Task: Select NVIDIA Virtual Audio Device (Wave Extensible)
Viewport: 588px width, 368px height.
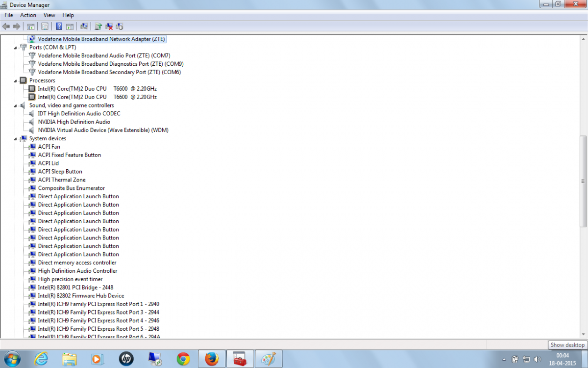Action: (x=103, y=130)
